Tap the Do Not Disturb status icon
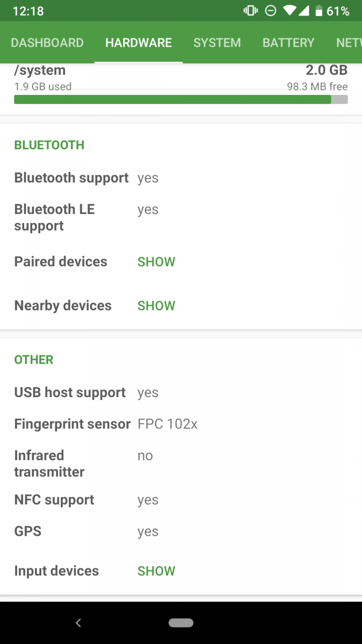The image size is (362, 644). [270, 10]
